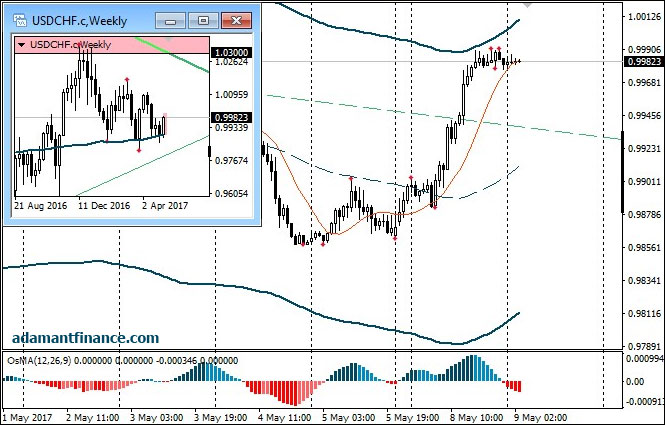This screenshot has width=665, height=425.
Task: Click the OsMA 0.000994 scale value
Action: [x=645, y=359]
